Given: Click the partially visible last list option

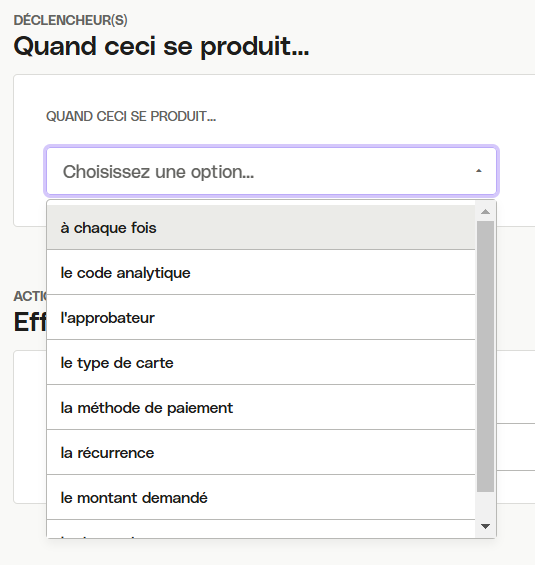Looking at the screenshot, I should click(x=261, y=529).
